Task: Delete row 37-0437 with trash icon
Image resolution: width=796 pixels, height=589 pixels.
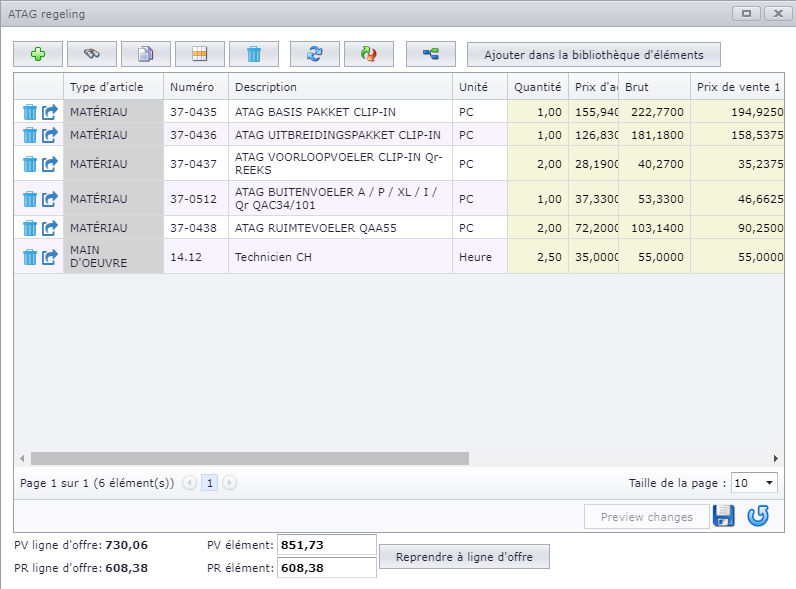Action: tap(30, 164)
